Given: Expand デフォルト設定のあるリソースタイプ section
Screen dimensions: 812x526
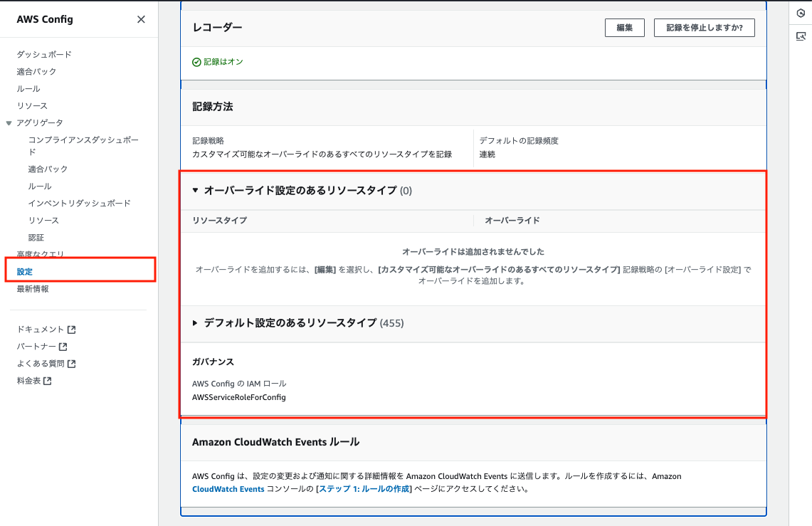Looking at the screenshot, I should pyautogui.click(x=196, y=323).
